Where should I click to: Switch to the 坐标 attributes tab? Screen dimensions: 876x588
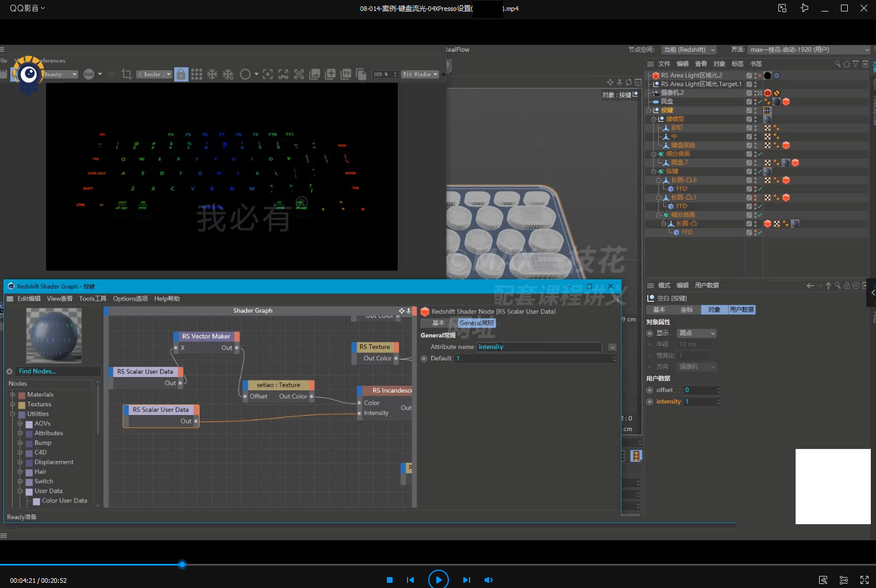(x=686, y=310)
